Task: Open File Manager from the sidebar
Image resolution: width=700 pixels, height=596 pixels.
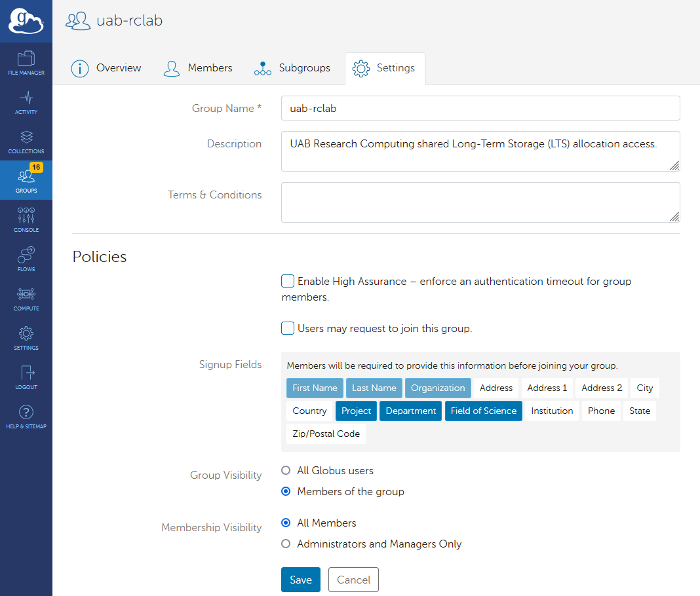Action: (26, 63)
